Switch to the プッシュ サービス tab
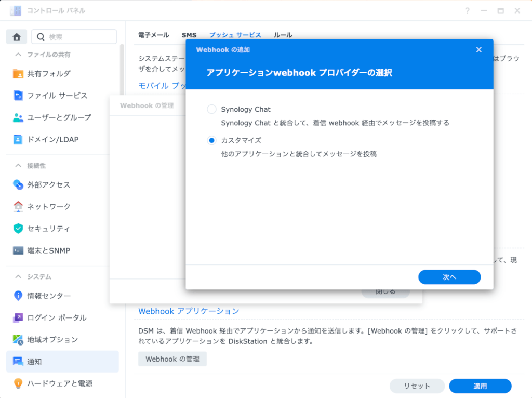Viewport: 532px width, 398px height. coord(235,35)
